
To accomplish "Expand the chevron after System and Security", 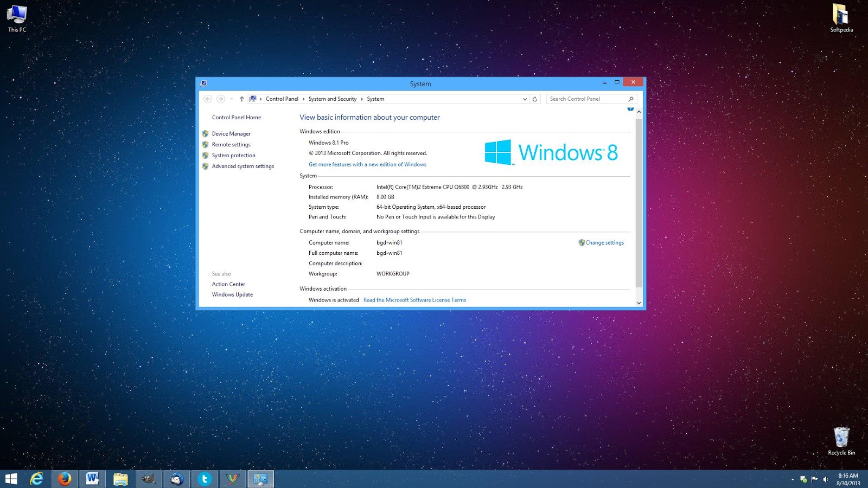I will (362, 99).
